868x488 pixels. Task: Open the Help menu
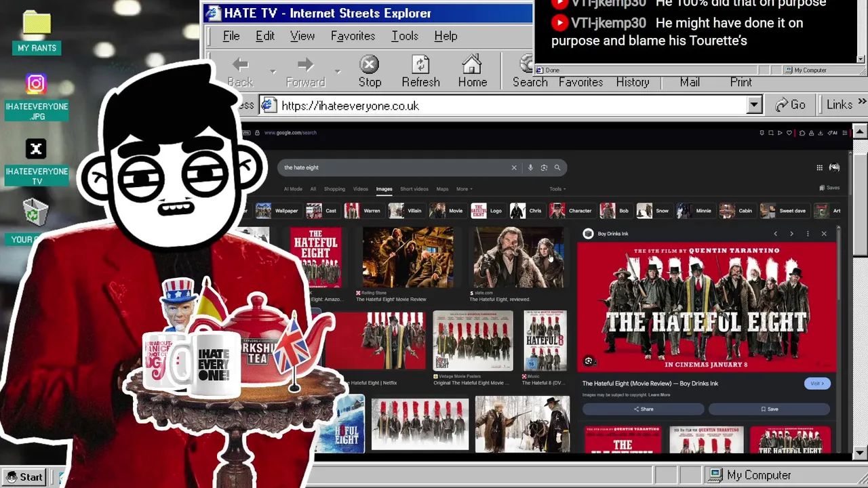(446, 36)
